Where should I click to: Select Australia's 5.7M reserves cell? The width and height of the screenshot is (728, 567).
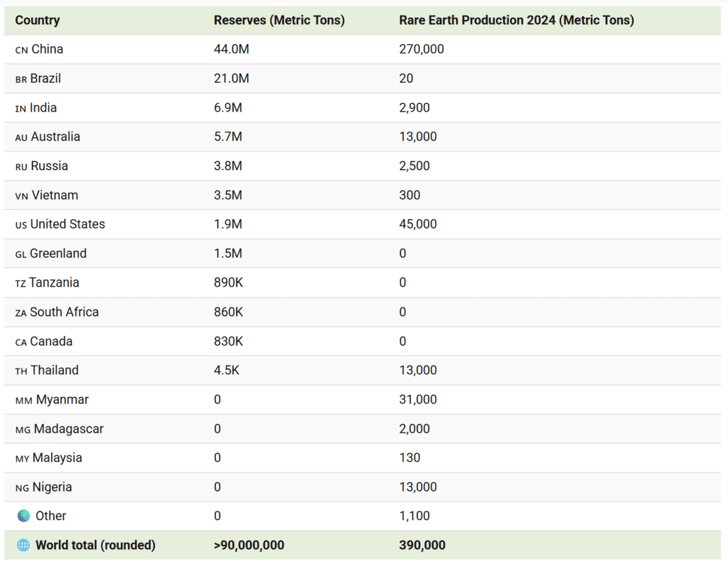[x=227, y=137]
